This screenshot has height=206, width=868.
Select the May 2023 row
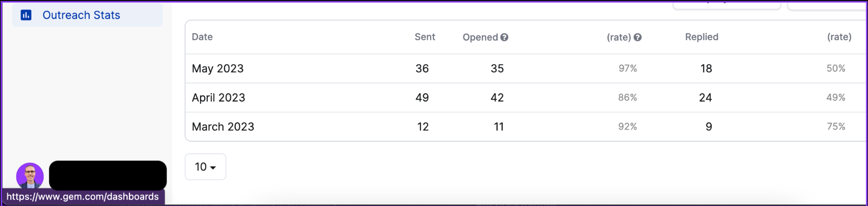526,69
